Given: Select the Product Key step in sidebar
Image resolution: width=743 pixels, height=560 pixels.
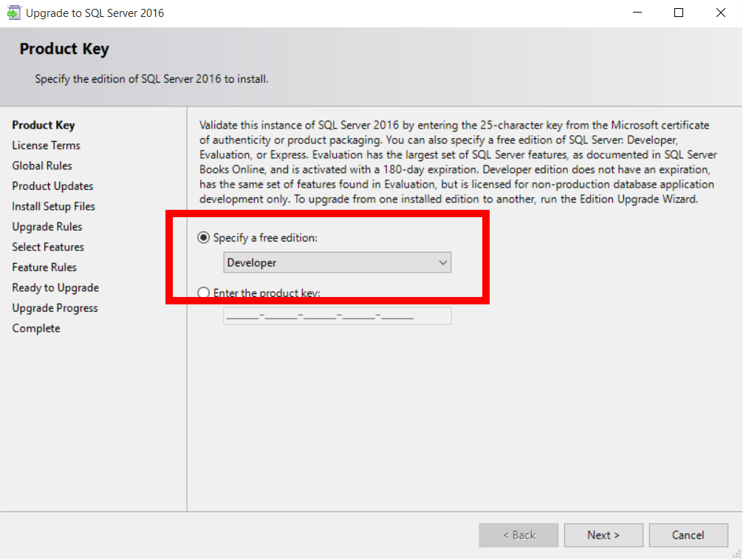Looking at the screenshot, I should point(44,125).
